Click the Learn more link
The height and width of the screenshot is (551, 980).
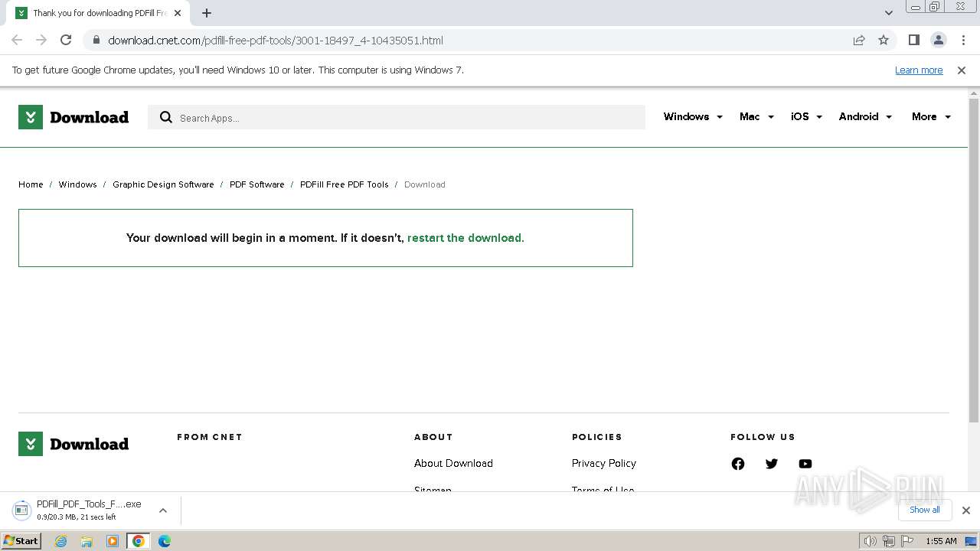pyautogui.click(x=919, y=70)
